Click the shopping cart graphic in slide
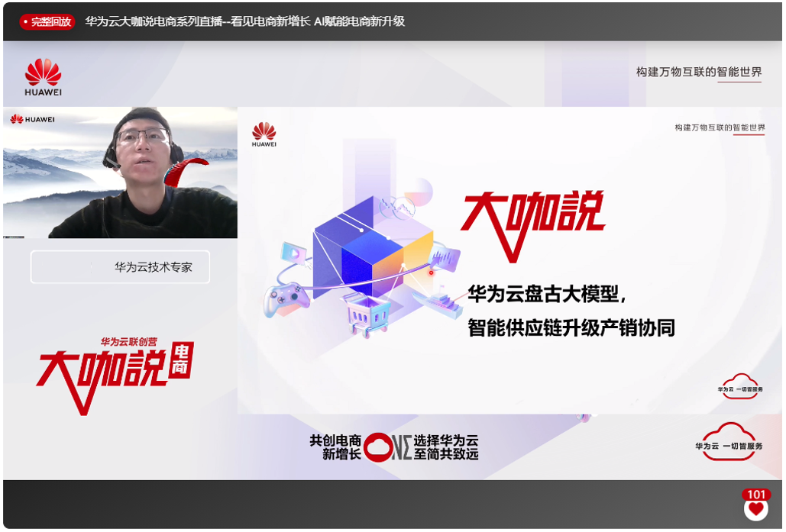This screenshot has width=786, height=532. 368,314
